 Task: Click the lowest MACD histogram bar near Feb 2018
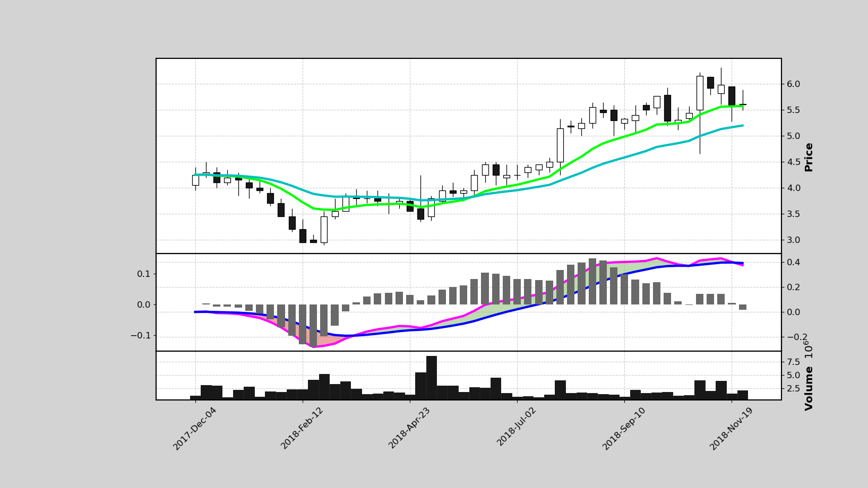click(313, 326)
